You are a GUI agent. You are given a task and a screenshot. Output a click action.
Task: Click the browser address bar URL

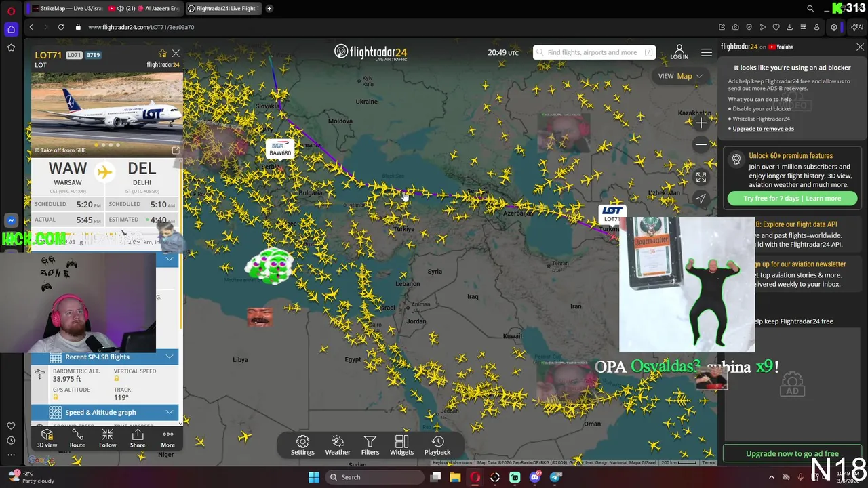(x=141, y=27)
